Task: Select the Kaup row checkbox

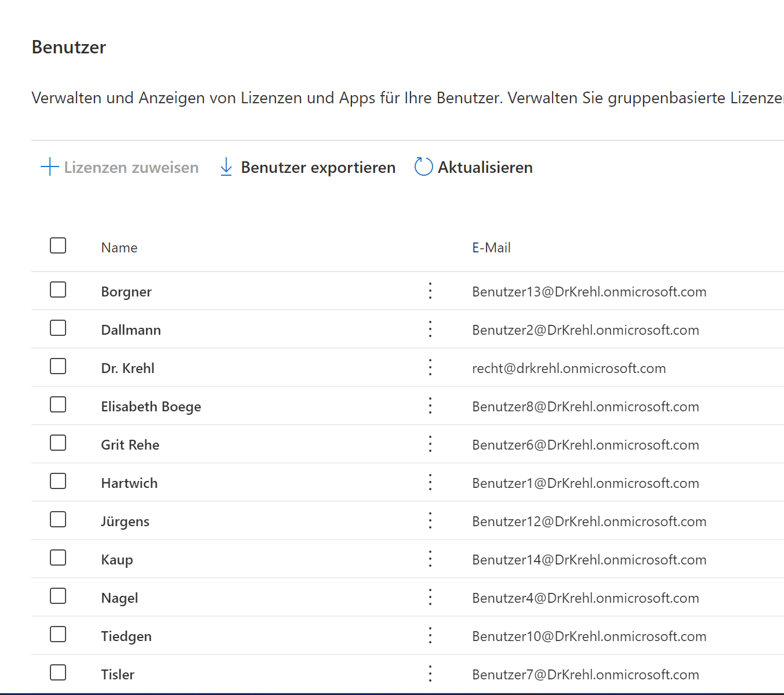Action: pyautogui.click(x=58, y=558)
